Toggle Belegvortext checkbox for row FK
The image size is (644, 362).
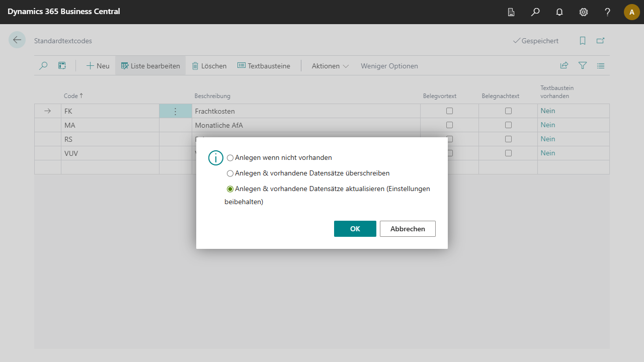[449, 111]
